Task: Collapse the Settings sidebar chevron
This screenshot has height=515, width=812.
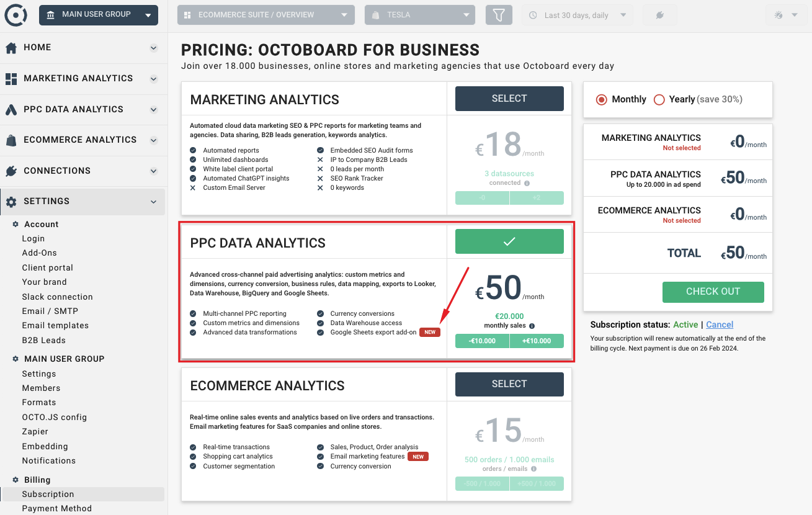Action: [x=154, y=202]
